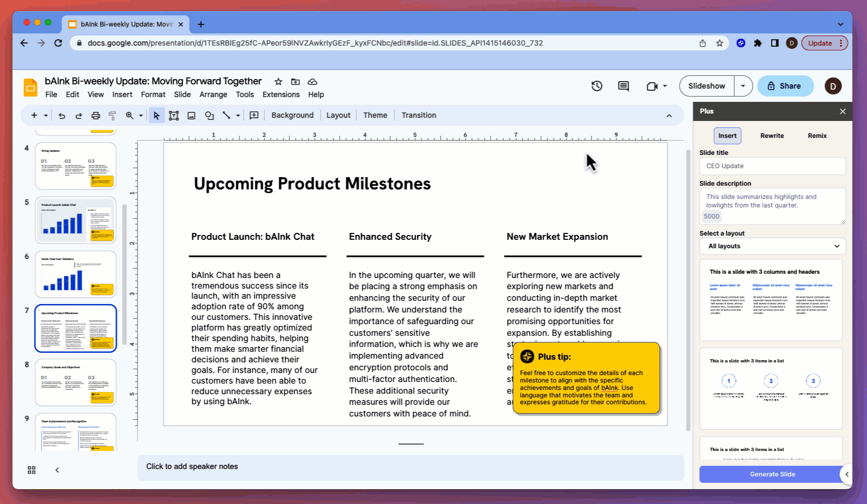Click the Generate Slide button
The image size is (867, 504).
pyautogui.click(x=772, y=474)
